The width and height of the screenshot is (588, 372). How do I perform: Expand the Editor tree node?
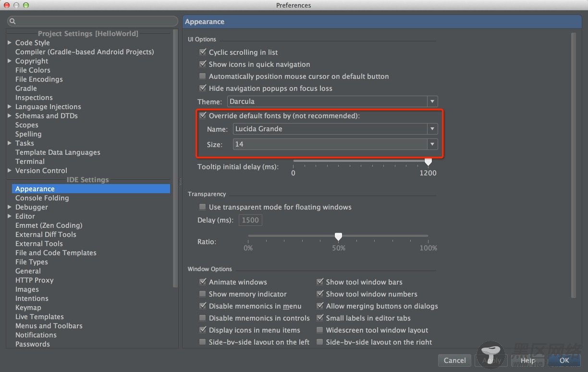click(x=10, y=216)
